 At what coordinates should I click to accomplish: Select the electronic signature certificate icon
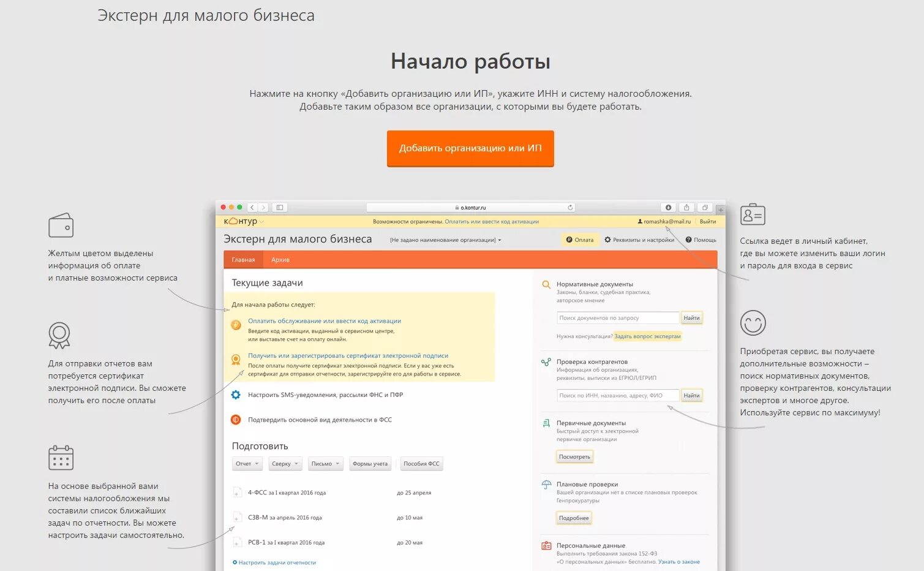click(236, 360)
